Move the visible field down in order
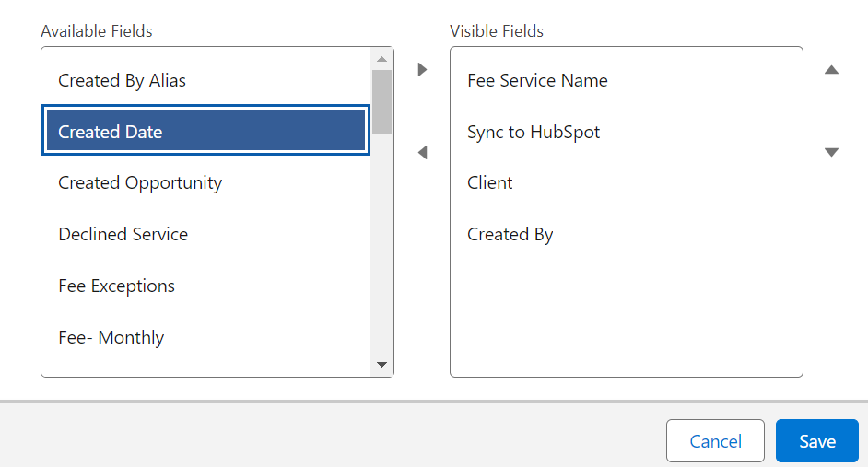Viewport: 868px width, 467px height. pyautogui.click(x=831, y=152)
